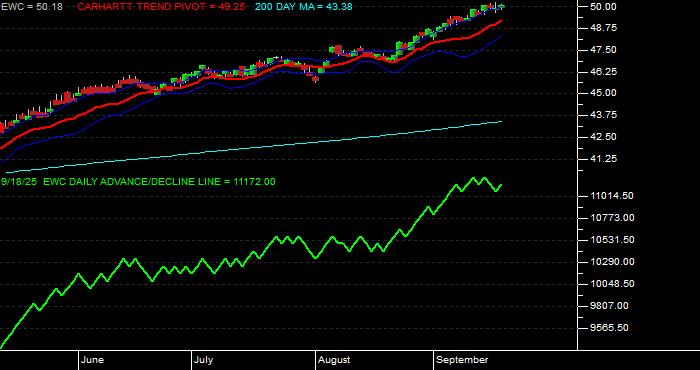Click the 43.75 price axis value
The width and height of the screenshot is (700, 370).
pos(603,115)
